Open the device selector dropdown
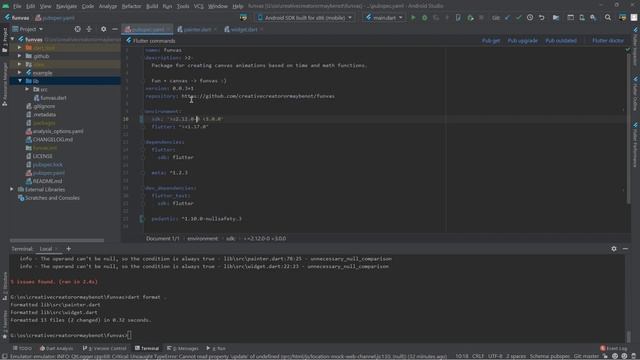 click(x=304, y=18)
